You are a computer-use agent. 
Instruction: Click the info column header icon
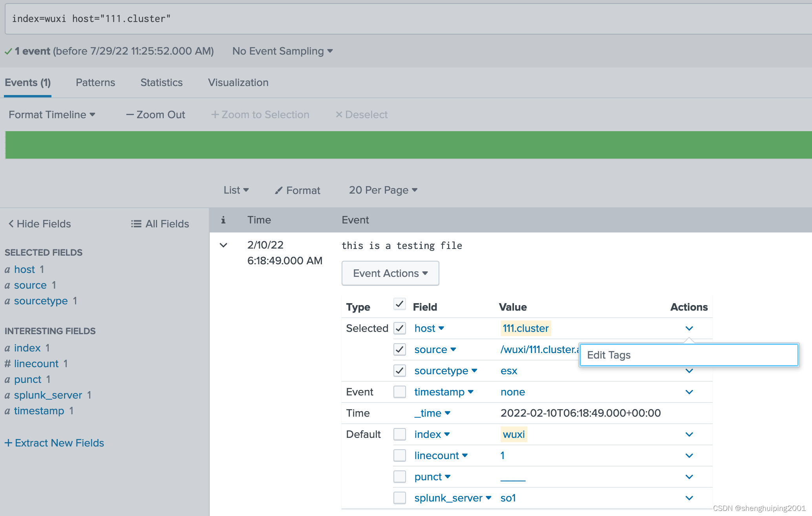(x=223, y=220)
